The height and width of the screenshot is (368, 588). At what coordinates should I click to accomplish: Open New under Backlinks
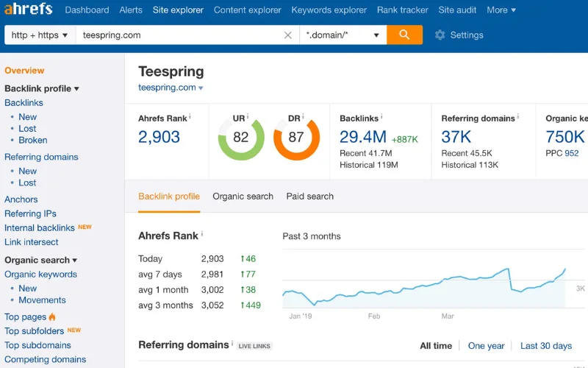tap(28, 117)
